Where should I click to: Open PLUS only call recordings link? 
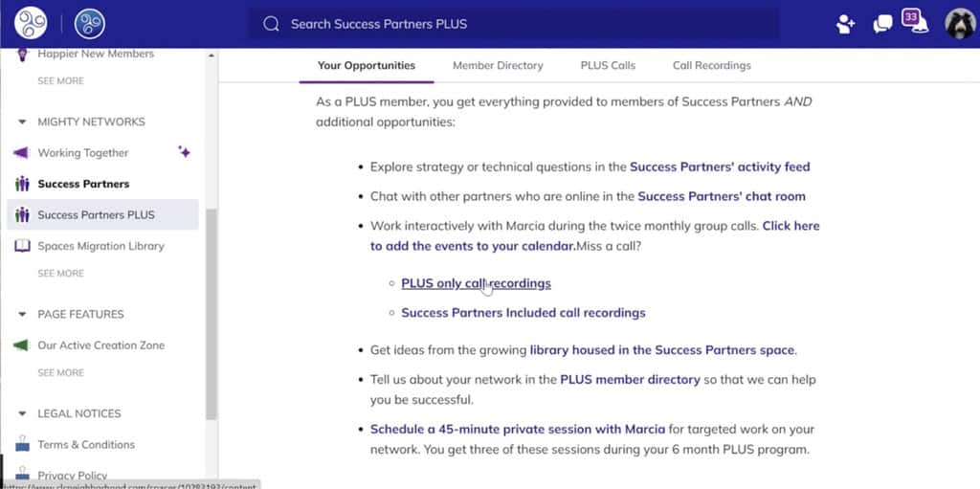pos(476,283)
